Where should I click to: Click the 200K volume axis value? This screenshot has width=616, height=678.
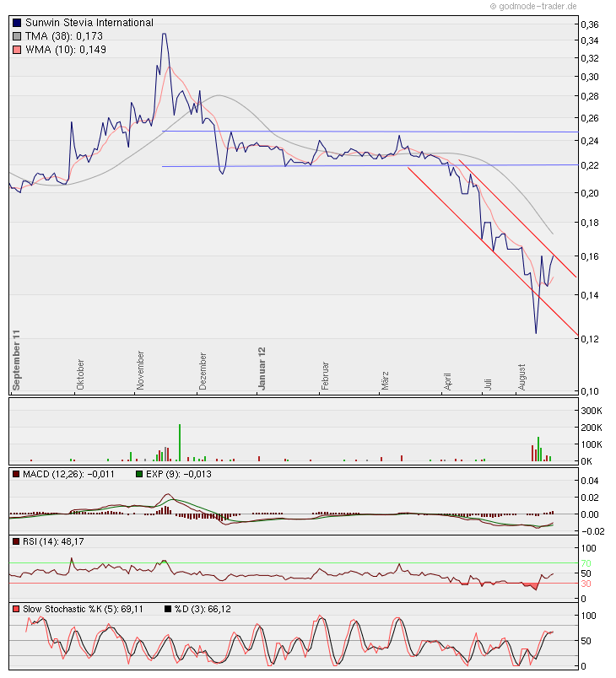click(592, 428)
